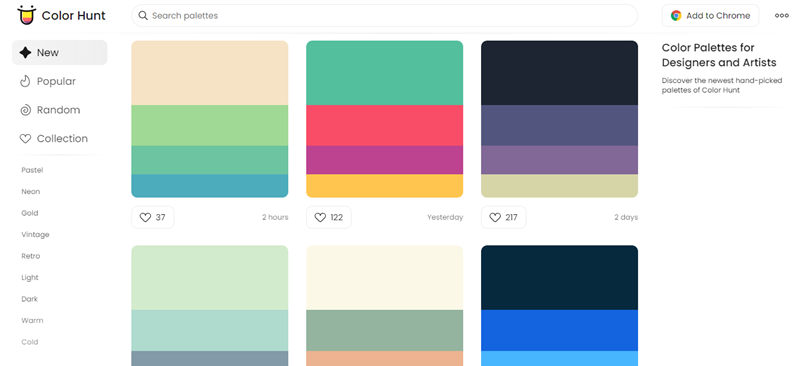Click the '2 hours' timestamp

[275, 217]
